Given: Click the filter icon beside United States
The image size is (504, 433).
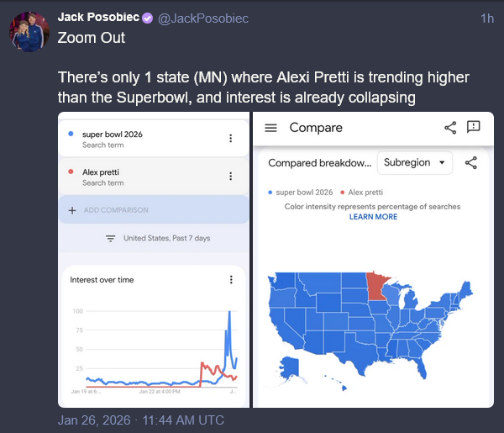Looking at the screenshot, I should (x=110, y=239).
